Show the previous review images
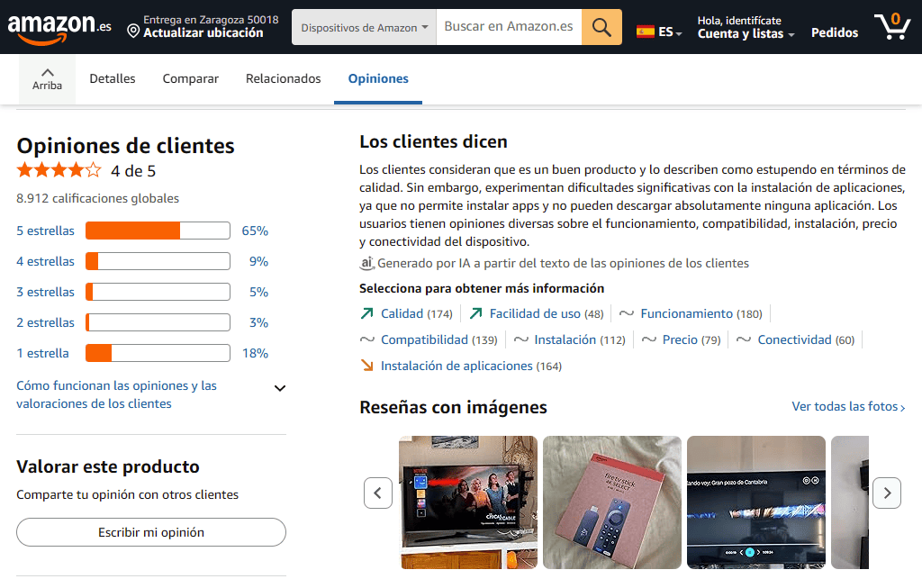Screen dimensions: 922x588 pos(378,493)
